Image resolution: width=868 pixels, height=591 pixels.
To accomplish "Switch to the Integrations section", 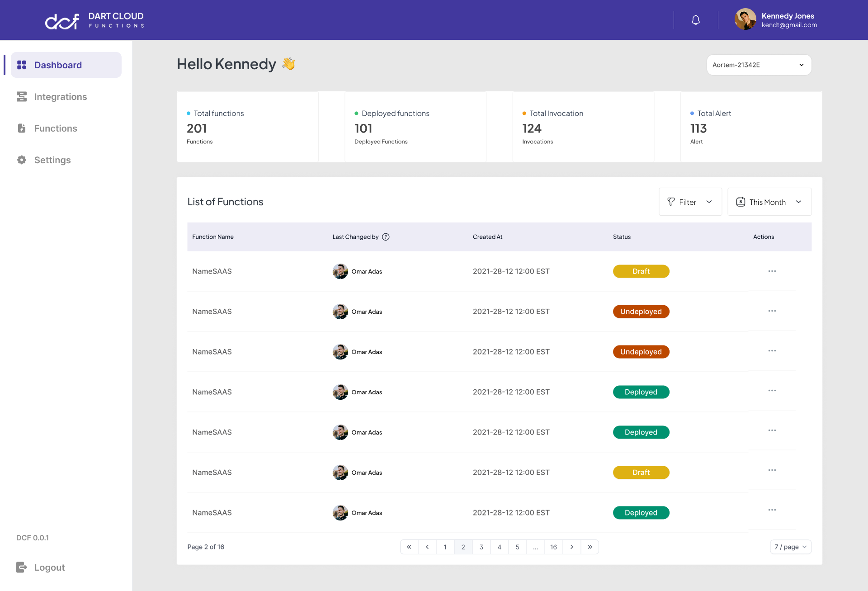I will tap(61, 96).
